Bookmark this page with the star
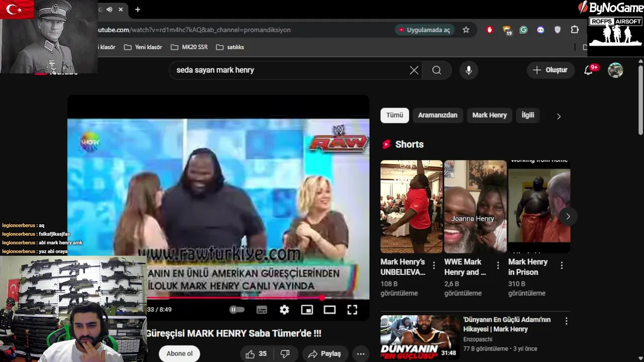This screenshot has height=362, width=644. point(466,30)
